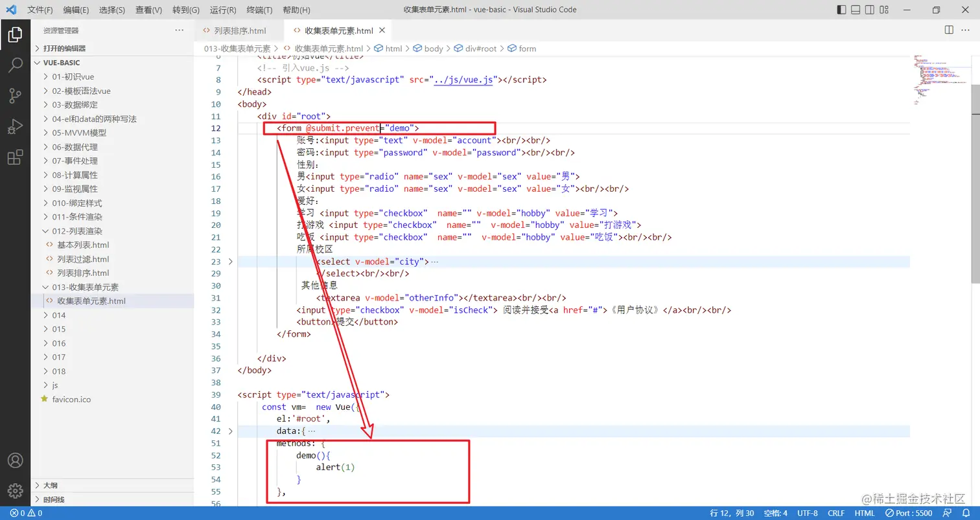This screenshot has width=980, height=520.
Task: Click the 转到(G) menu
Action: [x=186, y=10]
